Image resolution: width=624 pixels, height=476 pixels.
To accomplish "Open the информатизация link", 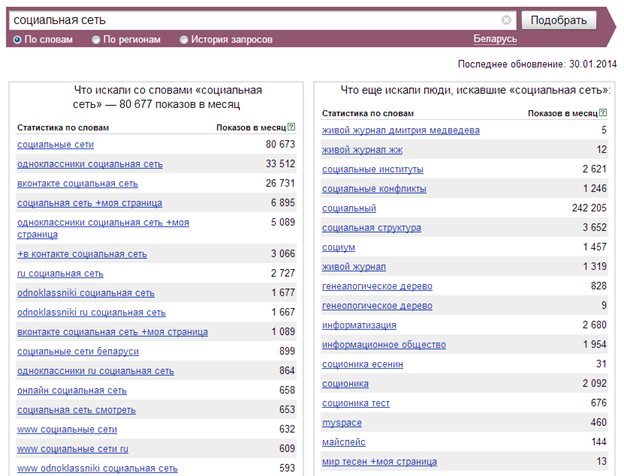I will click(359, 325).
